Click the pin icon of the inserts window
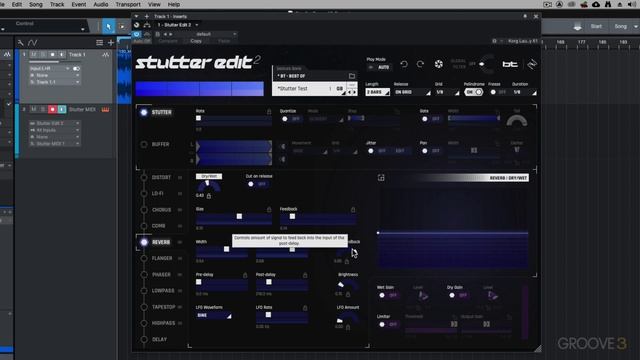The image size is (640, 360). tap(525, 16)
